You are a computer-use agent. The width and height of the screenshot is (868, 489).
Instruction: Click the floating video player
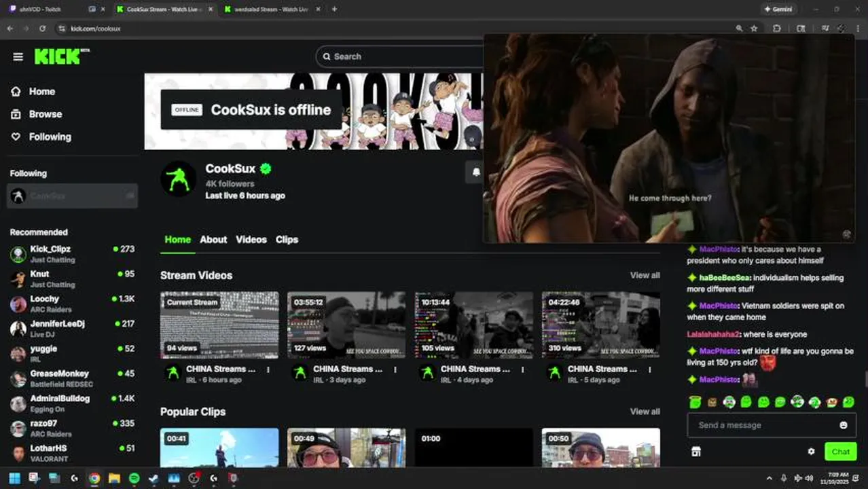pos(669,138)
